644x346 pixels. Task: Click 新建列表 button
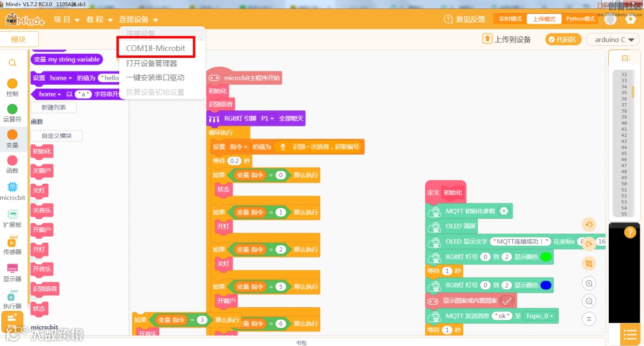pyautogui.click(x=54, y=107)
